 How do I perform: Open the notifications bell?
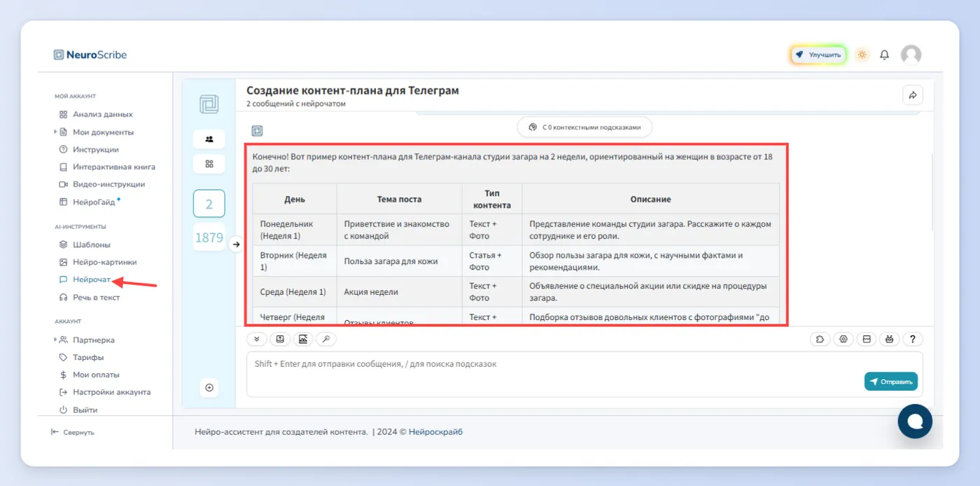click(x=885, y=55)
